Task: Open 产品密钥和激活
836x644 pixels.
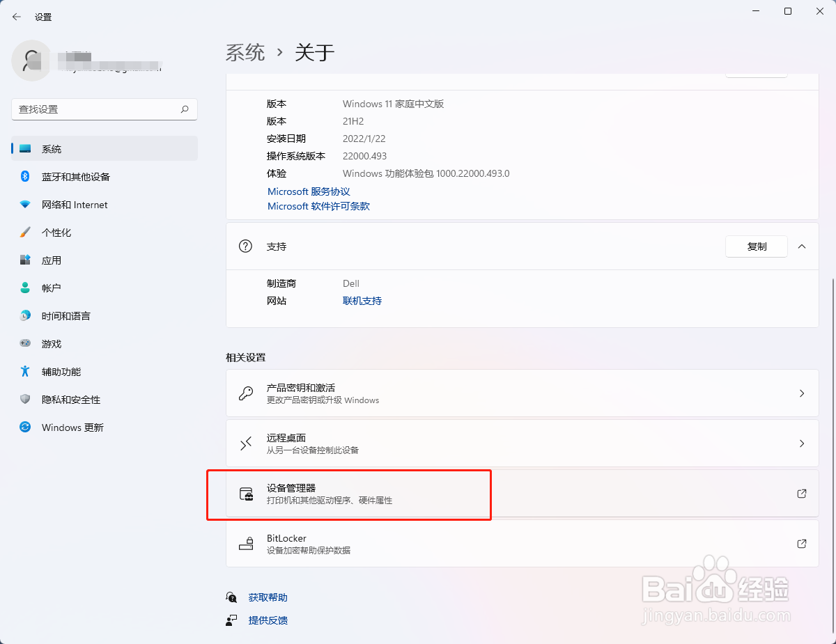Action: coord(522,393)
